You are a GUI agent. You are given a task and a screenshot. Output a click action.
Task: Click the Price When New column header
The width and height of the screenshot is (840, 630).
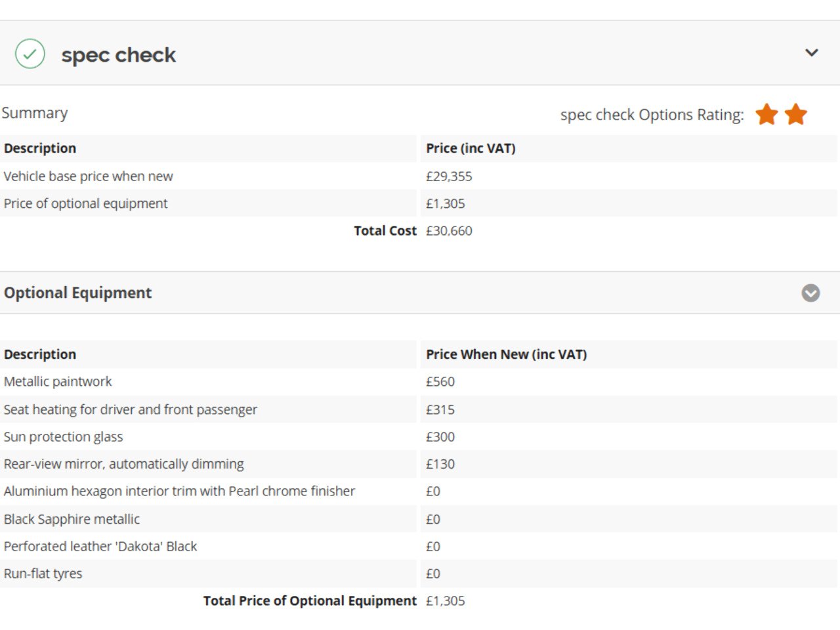[506, 354]
